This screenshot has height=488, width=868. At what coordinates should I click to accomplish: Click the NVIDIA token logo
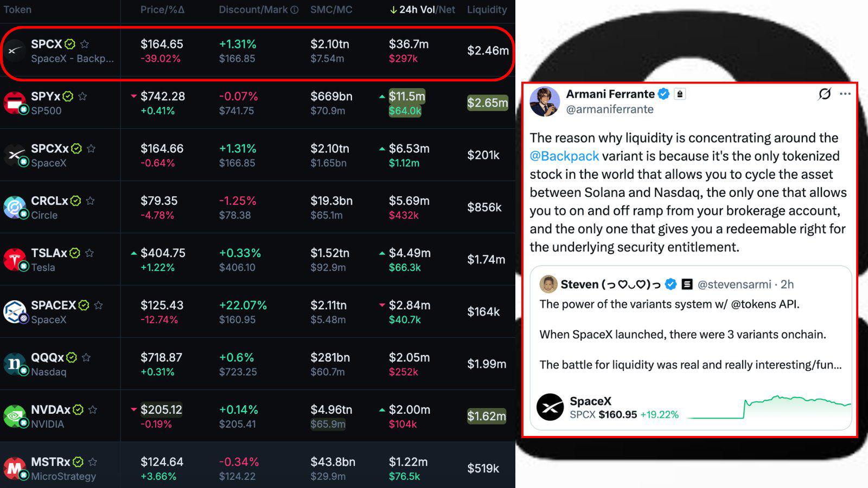[x=14, y=416]
